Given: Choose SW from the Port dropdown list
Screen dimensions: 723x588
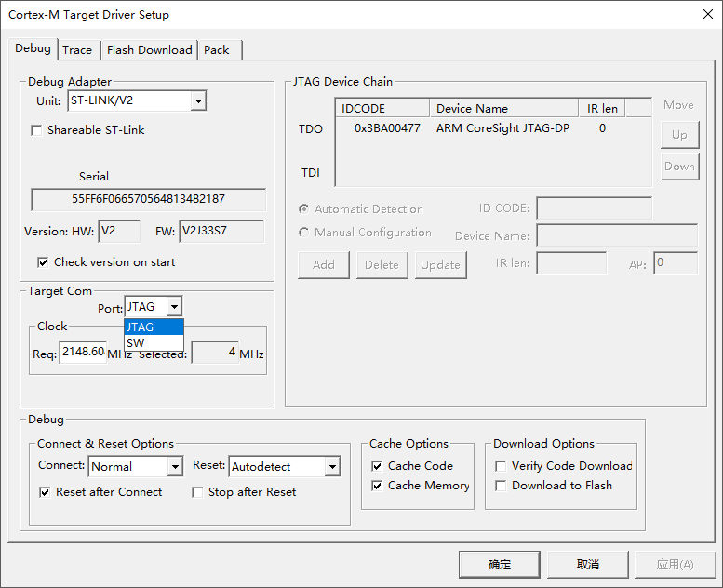Looking at the screenshot, I should 154,342.
